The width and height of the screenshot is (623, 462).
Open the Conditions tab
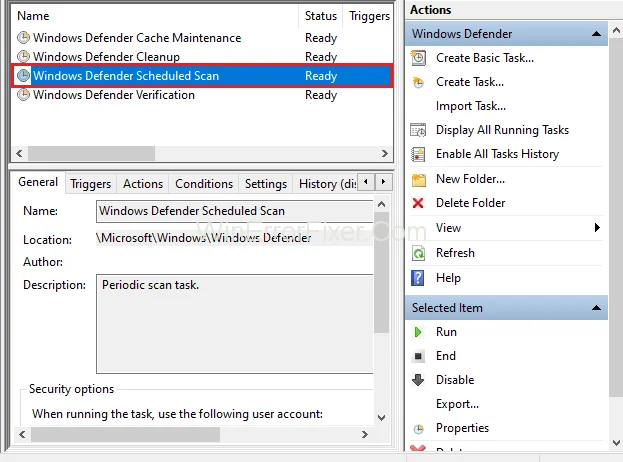[204, 184]
